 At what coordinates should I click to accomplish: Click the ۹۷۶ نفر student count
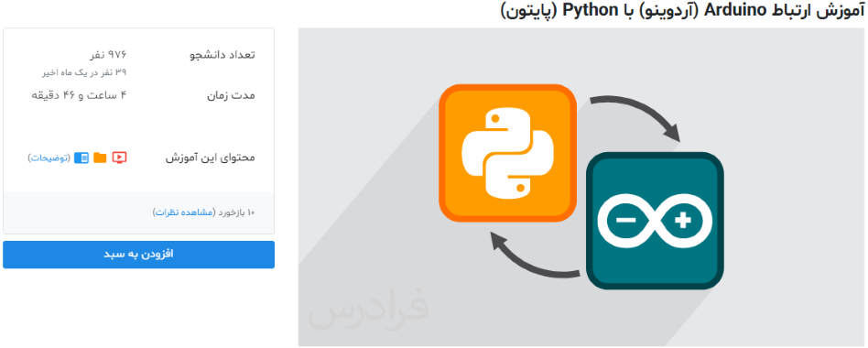109,55
